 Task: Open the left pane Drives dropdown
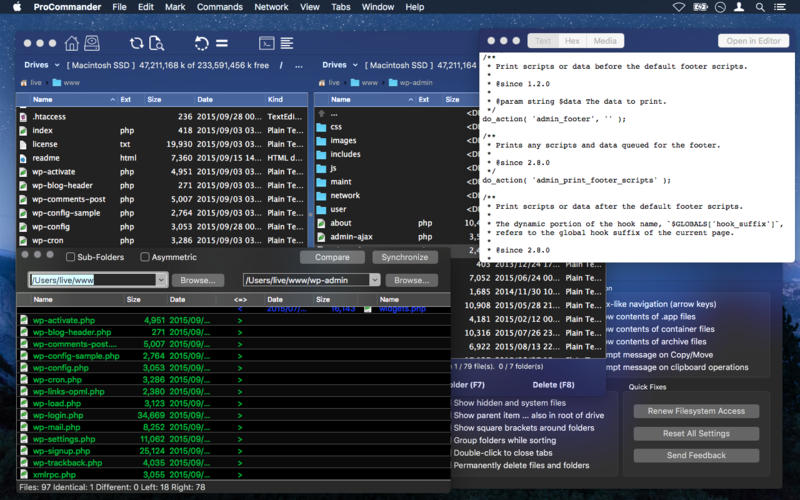coord(42,65)
